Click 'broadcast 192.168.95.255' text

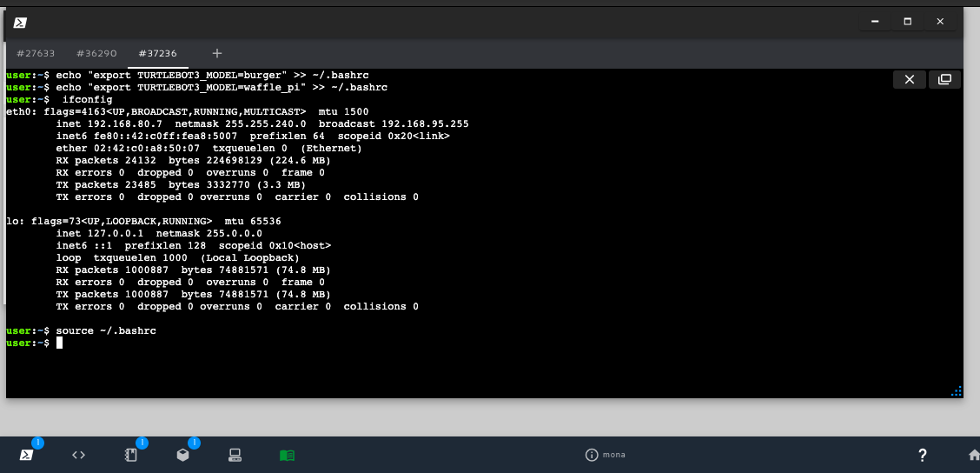pos(394,123)
